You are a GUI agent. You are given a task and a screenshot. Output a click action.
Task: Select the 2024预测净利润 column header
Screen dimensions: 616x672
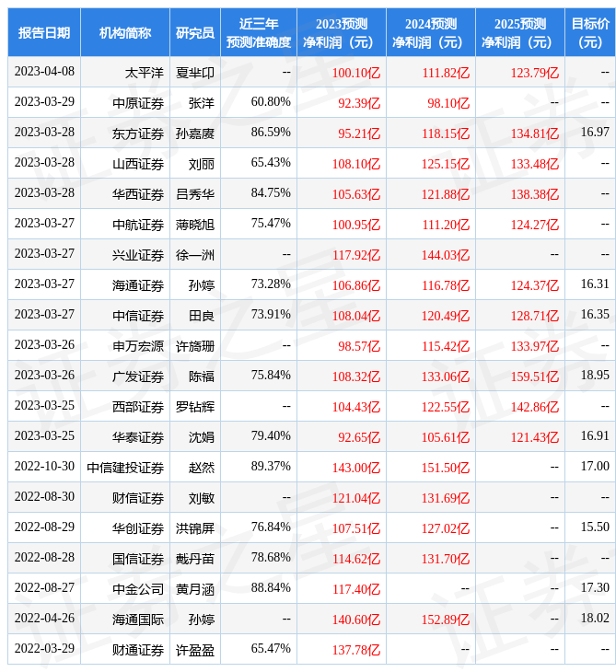(431, 32)
